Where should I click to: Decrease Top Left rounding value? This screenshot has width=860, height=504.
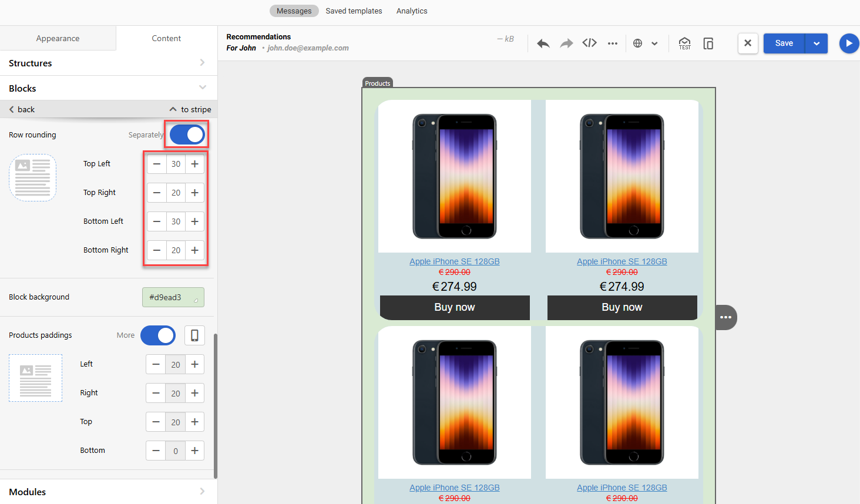coord(157,164)
